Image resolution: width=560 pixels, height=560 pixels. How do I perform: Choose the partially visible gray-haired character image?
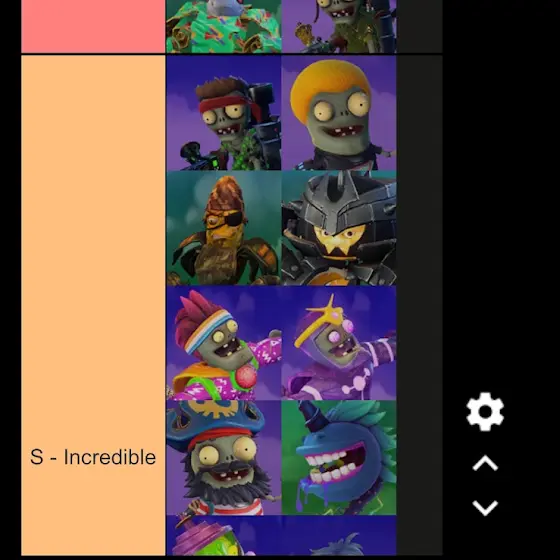tap(339, 536)
